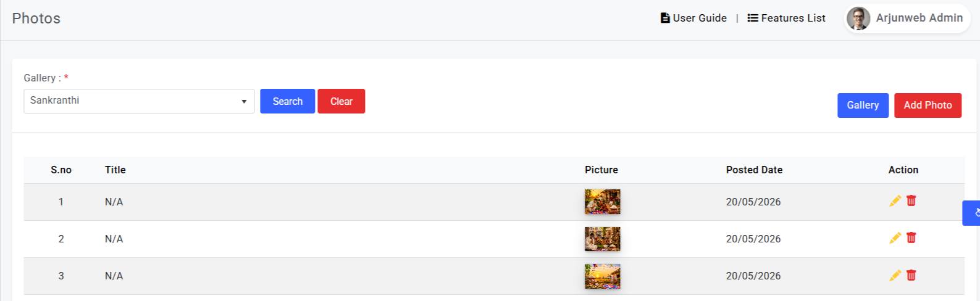Screen dimensions: 980x301
Task: Remove row 2 photo via trash icon
Action: [911, 237]
